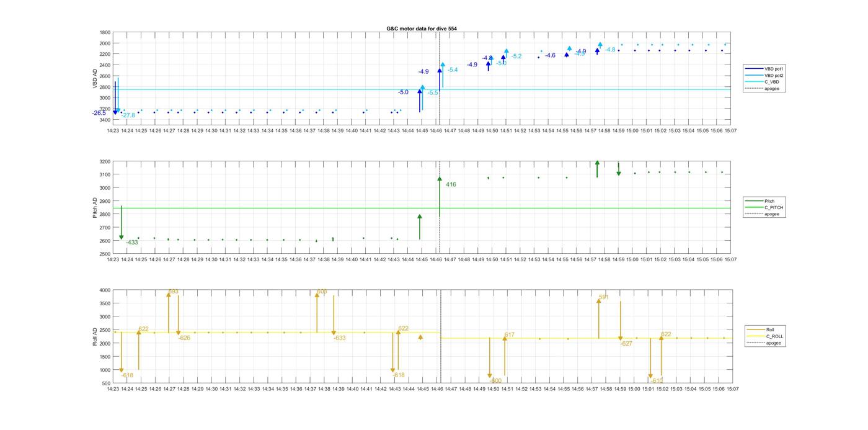The width and height of the screenshot is (868, 430).
Task: Click the '617' roll annotation
Action: coord(510,335)
